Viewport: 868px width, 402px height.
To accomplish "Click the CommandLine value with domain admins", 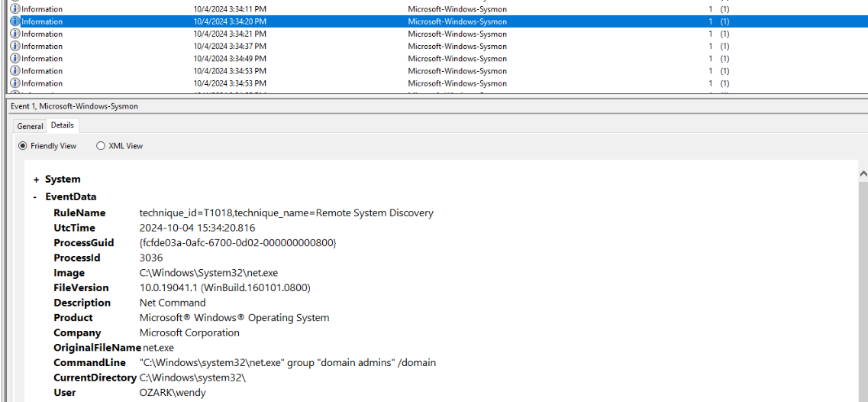I will pyautogui.click(x=287, y=363).
